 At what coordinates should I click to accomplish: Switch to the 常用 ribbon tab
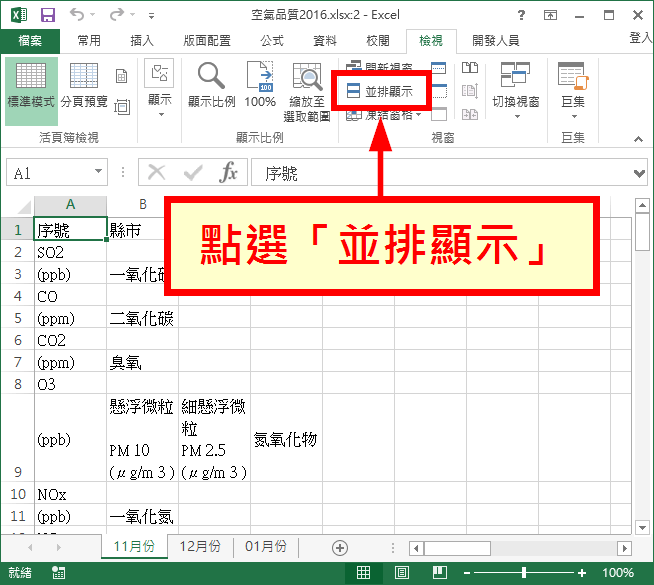(89, 41)
